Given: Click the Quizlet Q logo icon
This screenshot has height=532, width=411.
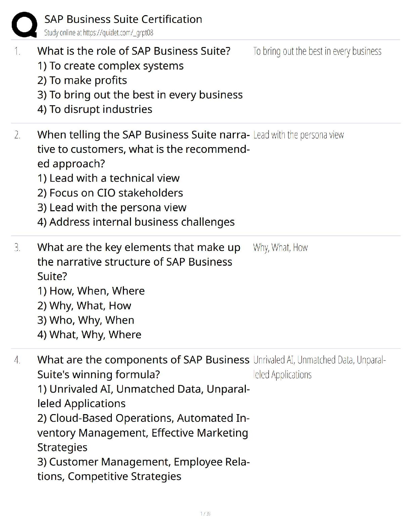Looking at the screenshot, I should coord(24,25).
